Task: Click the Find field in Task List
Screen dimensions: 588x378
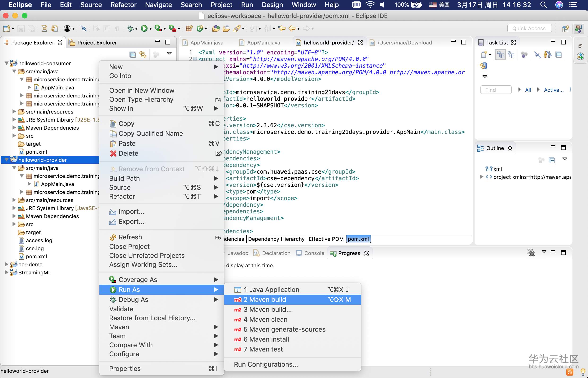Action: pyautogui.click(x=496, y=90)
